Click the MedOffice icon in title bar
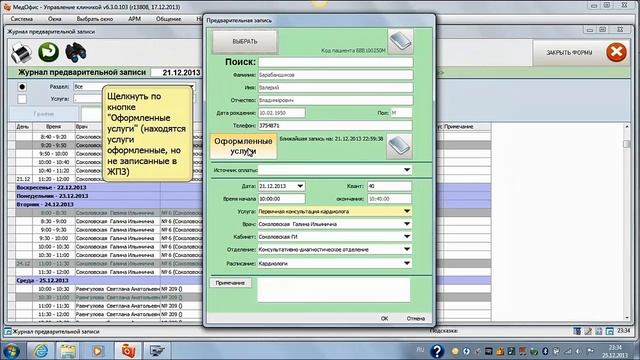 pyautogui.click(x=7, y=7)
